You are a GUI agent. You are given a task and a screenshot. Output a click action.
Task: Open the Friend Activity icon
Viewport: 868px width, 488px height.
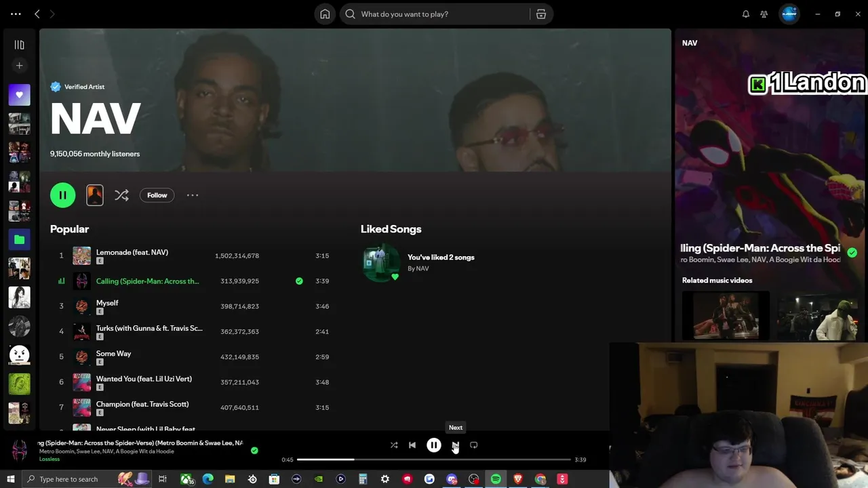pyautogui.click(x=764, y=14)
